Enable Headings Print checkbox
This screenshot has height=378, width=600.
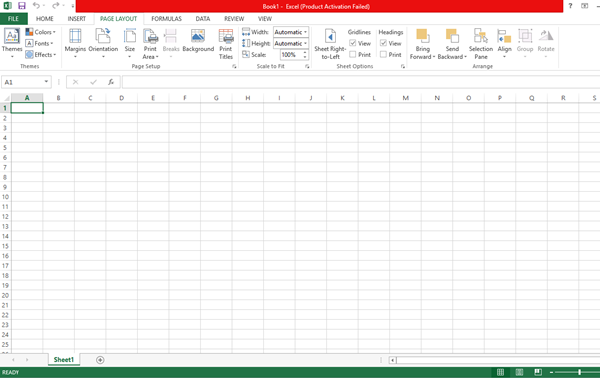tap(383, 54)
